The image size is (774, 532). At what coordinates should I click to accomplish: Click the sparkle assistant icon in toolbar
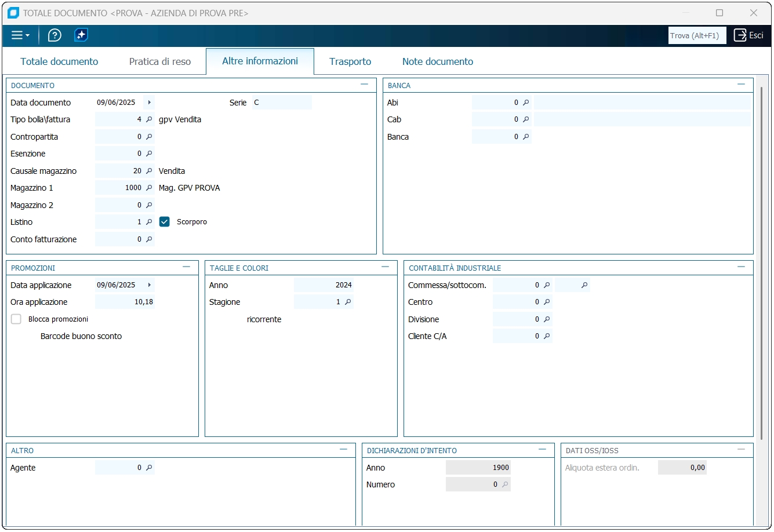81,35
